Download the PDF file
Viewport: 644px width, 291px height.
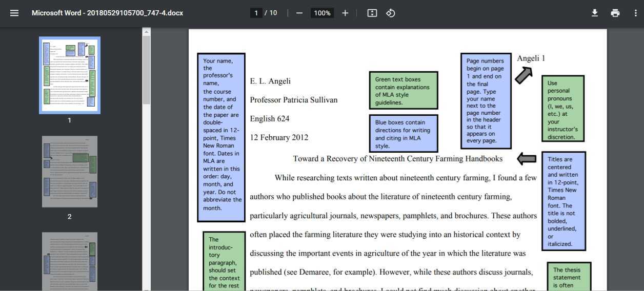click(595, 13)
